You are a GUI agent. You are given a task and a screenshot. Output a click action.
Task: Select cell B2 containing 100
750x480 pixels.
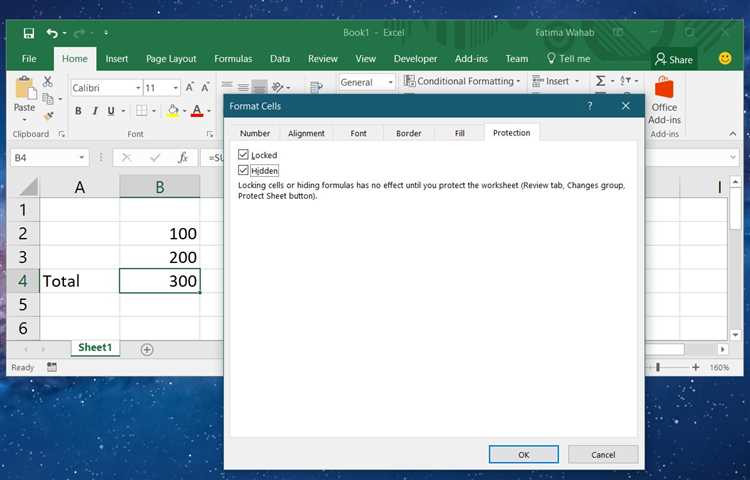tap(160, 233)
